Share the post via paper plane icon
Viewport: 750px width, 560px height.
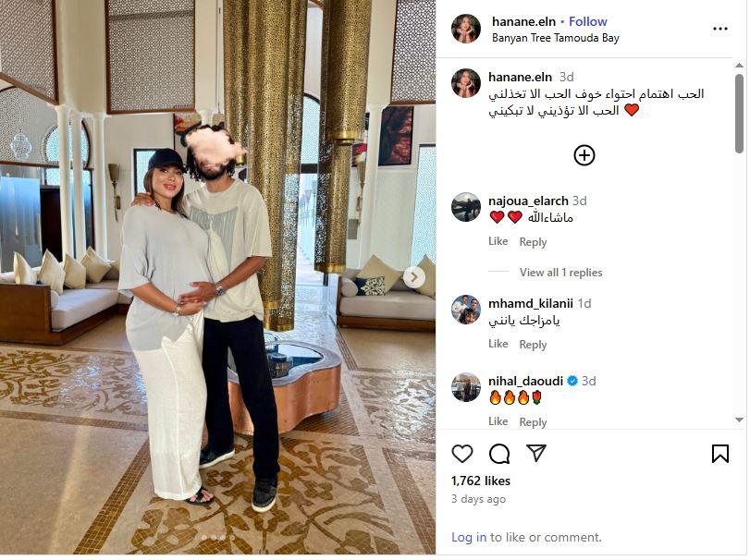(x=536, y=453)
